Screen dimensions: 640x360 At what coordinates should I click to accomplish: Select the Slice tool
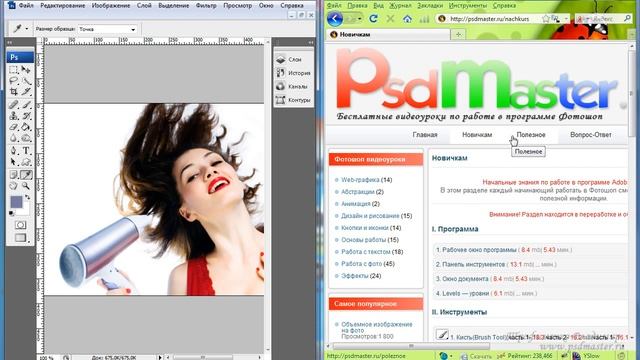26,91
